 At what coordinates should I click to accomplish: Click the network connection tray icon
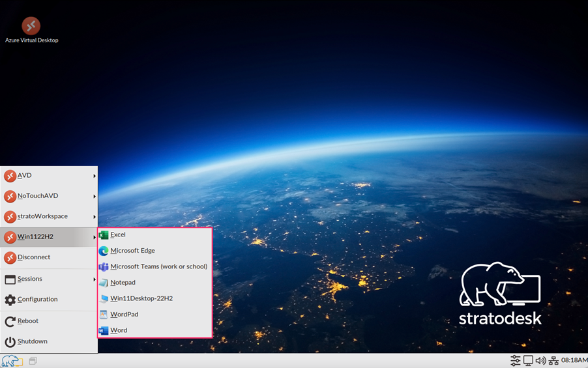click(x=553, y=361)
